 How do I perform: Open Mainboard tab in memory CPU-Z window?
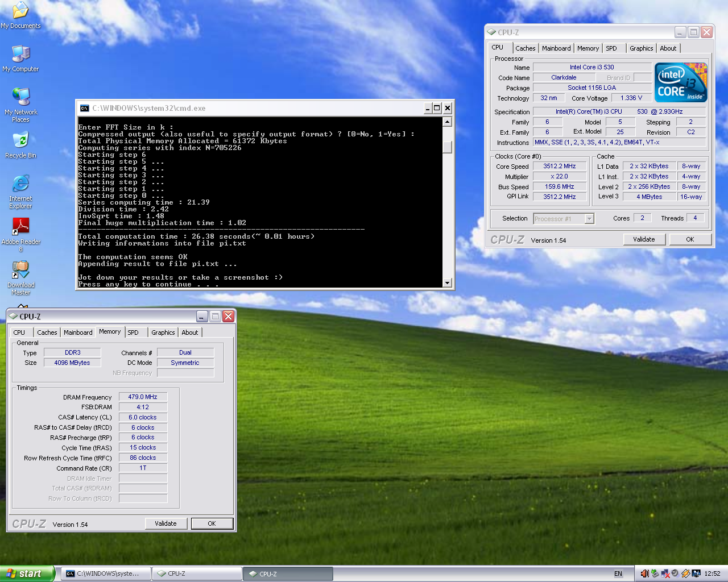tap(78, 332)
